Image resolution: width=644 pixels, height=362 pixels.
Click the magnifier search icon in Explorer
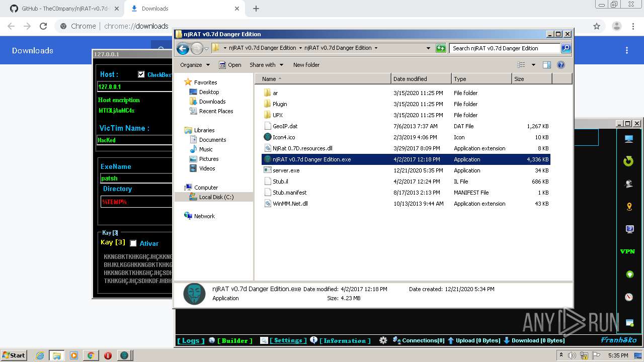[x=566, y=48]
